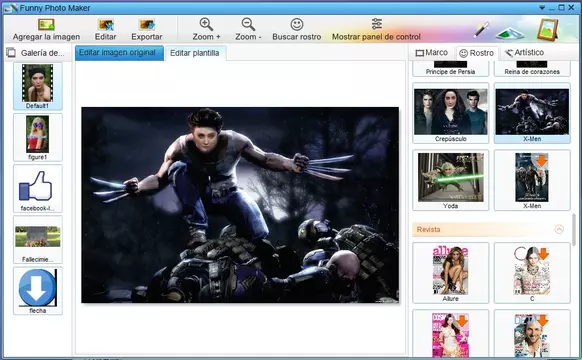Zoom in with the Zoom + magnifier
The image size is (582, 360).
(x=206, y=24)
